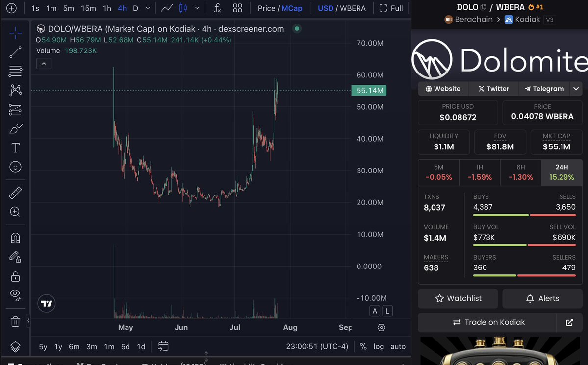This screenshot has height=365, width=588.
Task: Expand more social links chevron
Action: pyautogui.click(x=576, y=89)
